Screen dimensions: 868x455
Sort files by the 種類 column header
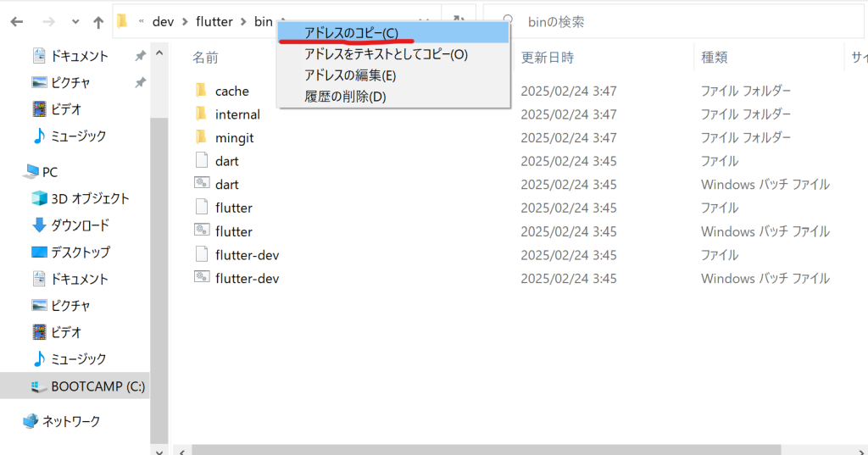pyautogui.click(x=713, y=58)
